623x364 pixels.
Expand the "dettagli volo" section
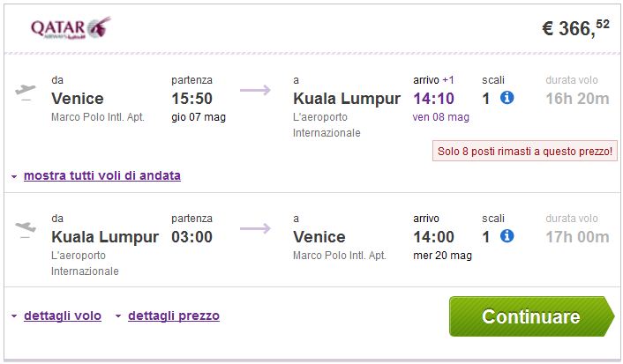[x=62, y=316]
